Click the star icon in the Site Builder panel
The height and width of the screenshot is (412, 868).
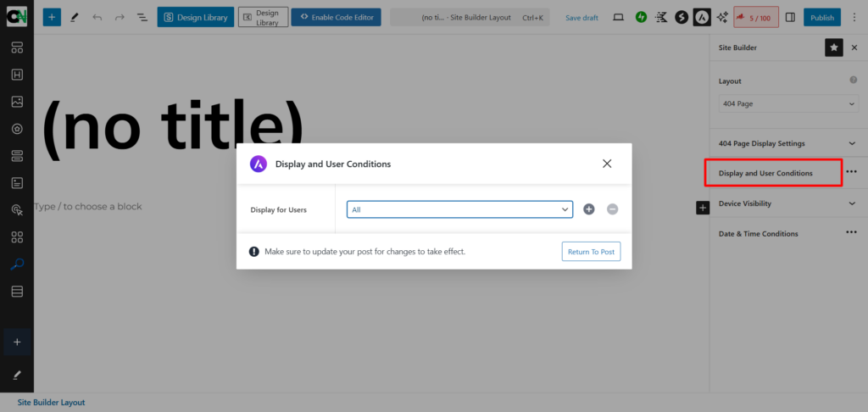click(x=834, y=48)
